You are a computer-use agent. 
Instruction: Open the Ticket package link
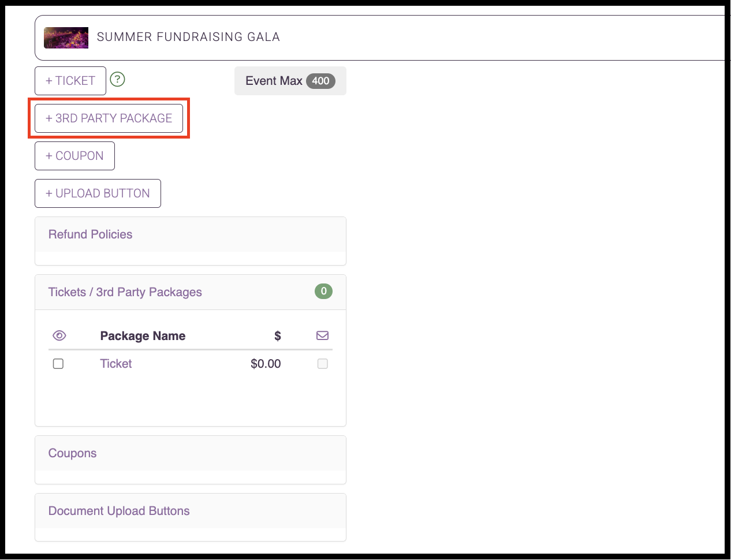coord(116,364)
